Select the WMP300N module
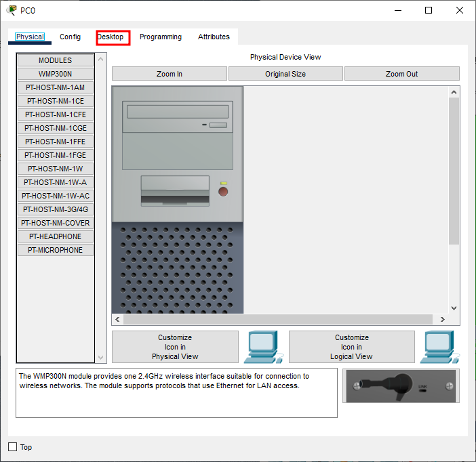The image size is (476, 462). coord(55,74)
